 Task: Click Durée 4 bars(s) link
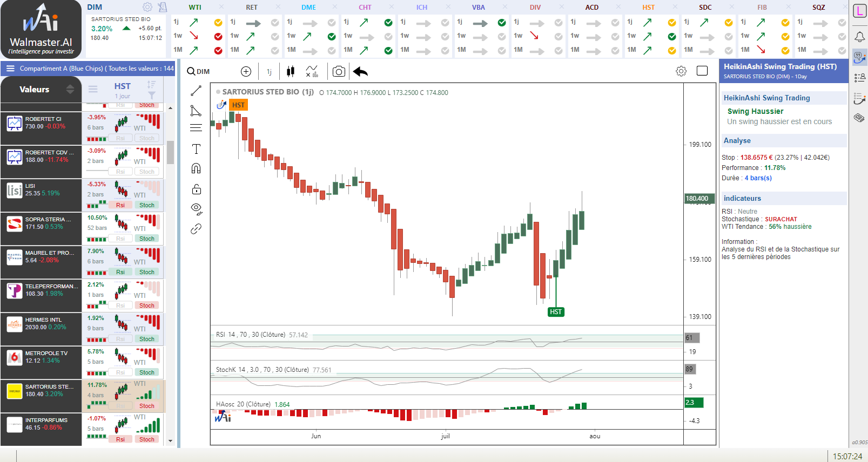(758, 178)
